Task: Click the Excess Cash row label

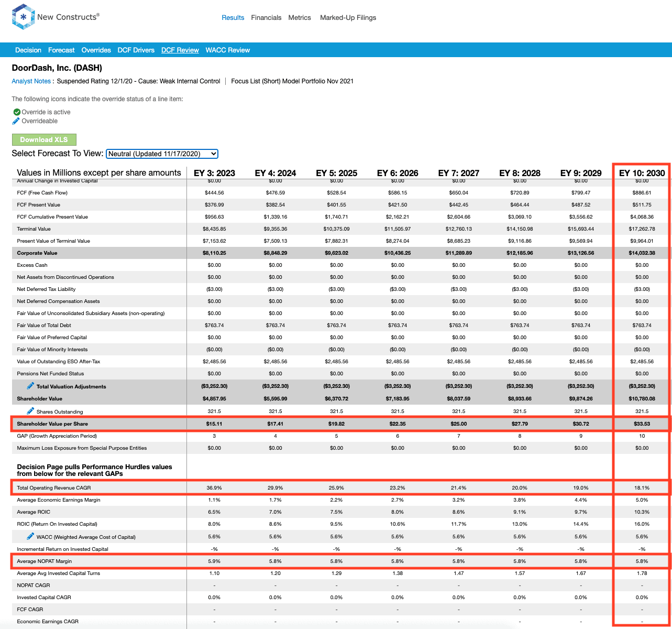Action: 32,265
